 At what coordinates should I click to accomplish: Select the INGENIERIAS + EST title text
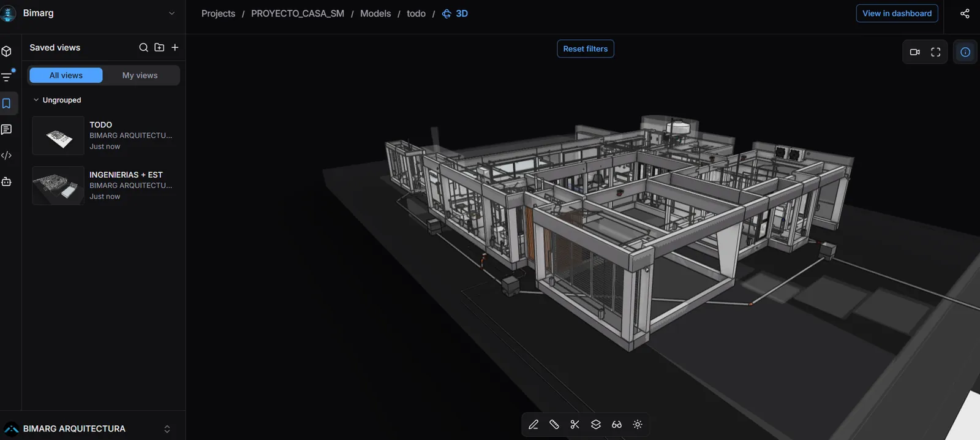click(126, 175)
